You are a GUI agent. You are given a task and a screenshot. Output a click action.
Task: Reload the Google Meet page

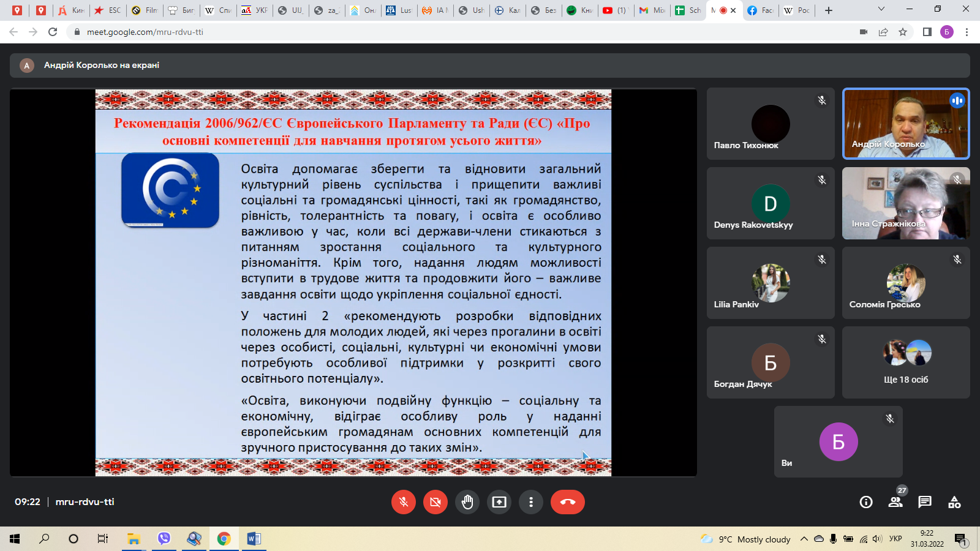click(x=53, y=32)
